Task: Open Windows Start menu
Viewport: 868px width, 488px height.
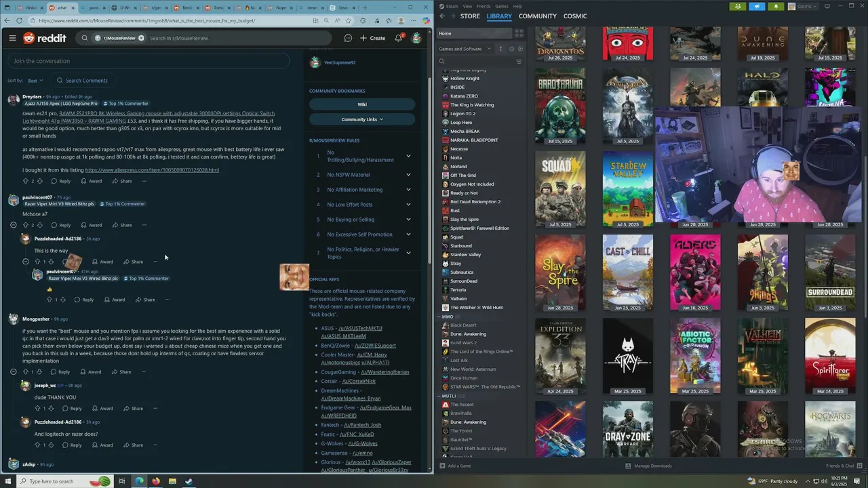Action: [7, 481]
